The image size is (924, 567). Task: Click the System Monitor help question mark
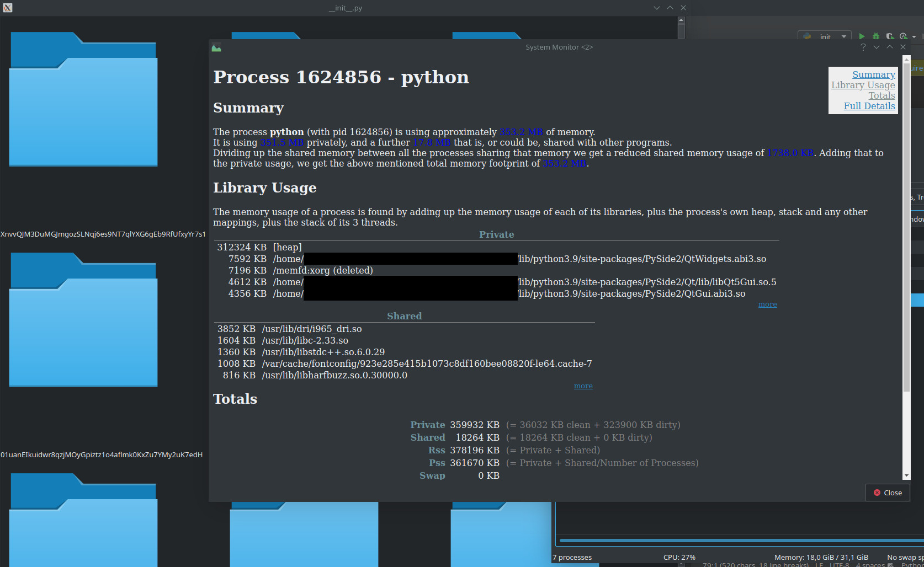pos(863,47)
